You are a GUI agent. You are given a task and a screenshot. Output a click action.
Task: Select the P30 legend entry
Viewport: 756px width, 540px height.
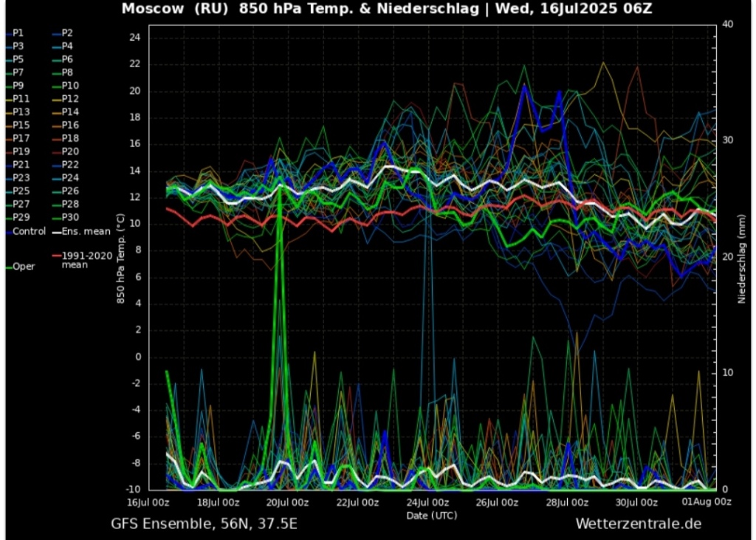[x=69, y=217]
